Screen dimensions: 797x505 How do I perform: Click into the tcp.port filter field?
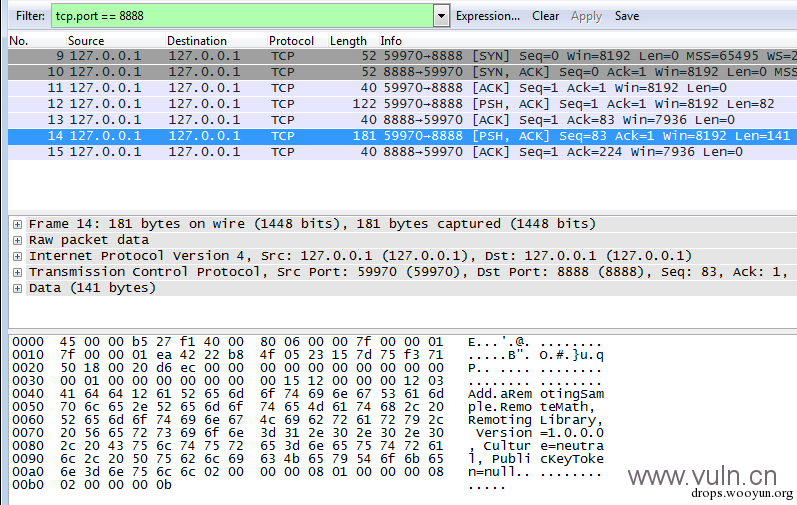(242, 16)
